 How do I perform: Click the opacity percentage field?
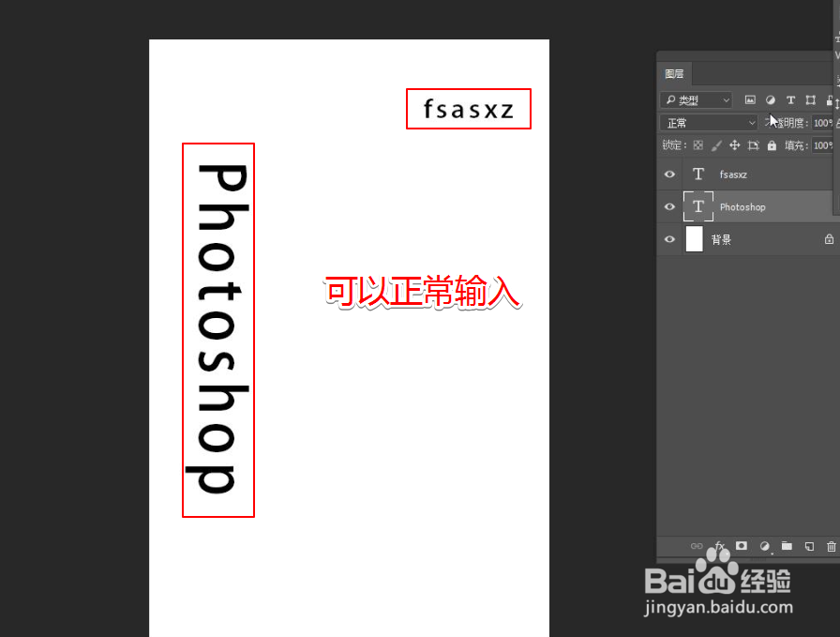823,123
